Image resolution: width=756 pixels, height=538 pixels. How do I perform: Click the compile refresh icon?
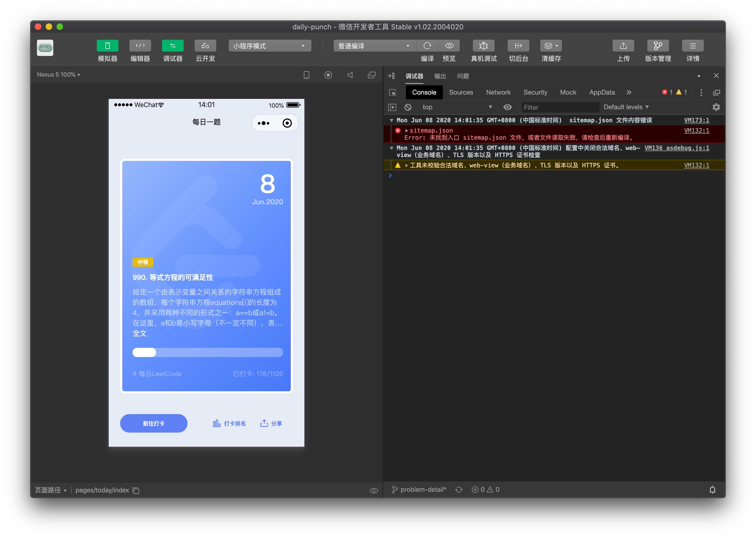(x=427, y=46)
